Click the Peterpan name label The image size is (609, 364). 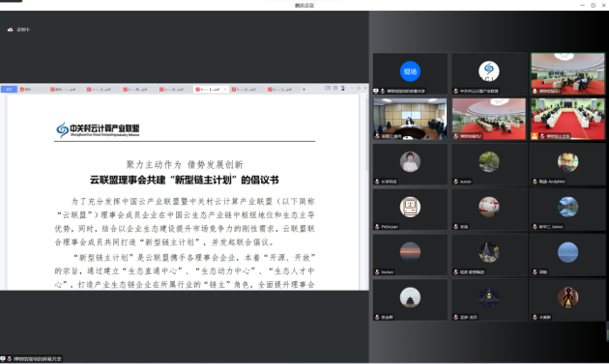point(390,227)
